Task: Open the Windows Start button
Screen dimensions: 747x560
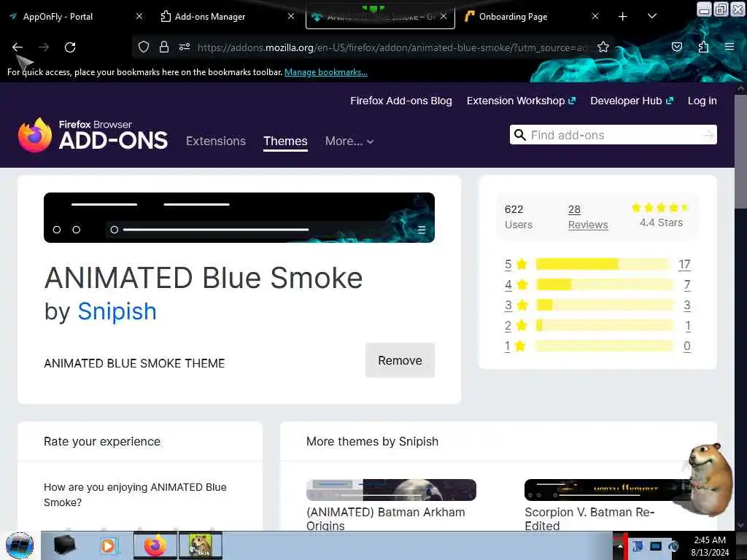Action: click(20, 545)
